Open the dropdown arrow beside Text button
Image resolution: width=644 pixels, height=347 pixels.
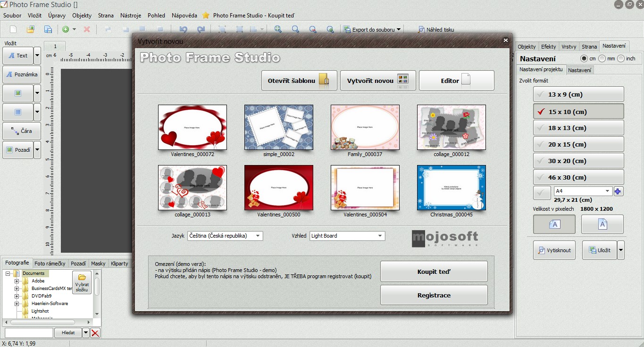pos(37,56)
